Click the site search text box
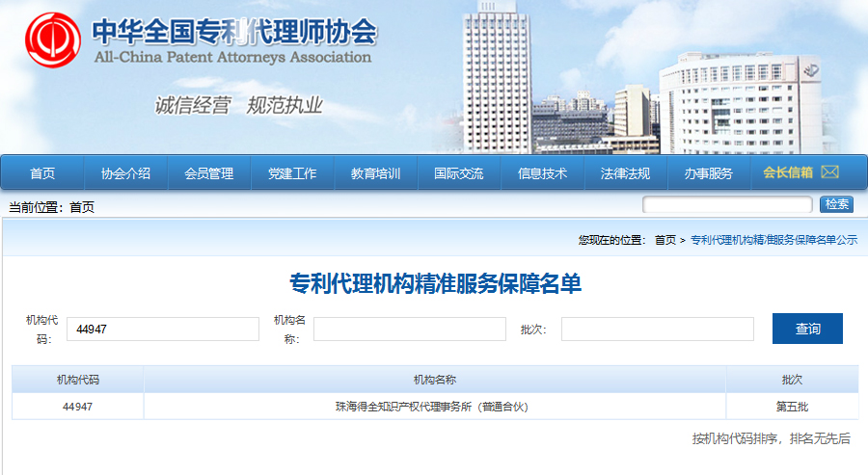This screenshot has width=868, height=475. (727, 205)
